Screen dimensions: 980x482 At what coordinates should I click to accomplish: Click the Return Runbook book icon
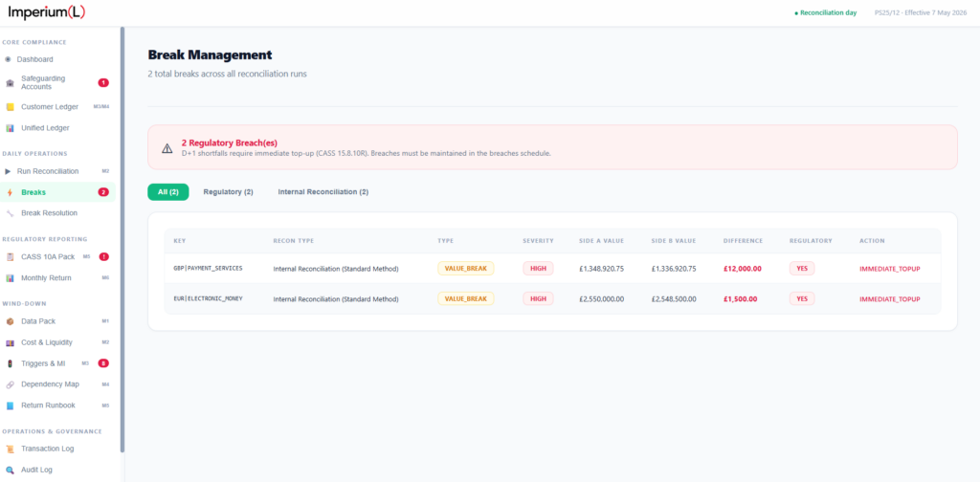(10, 405)
